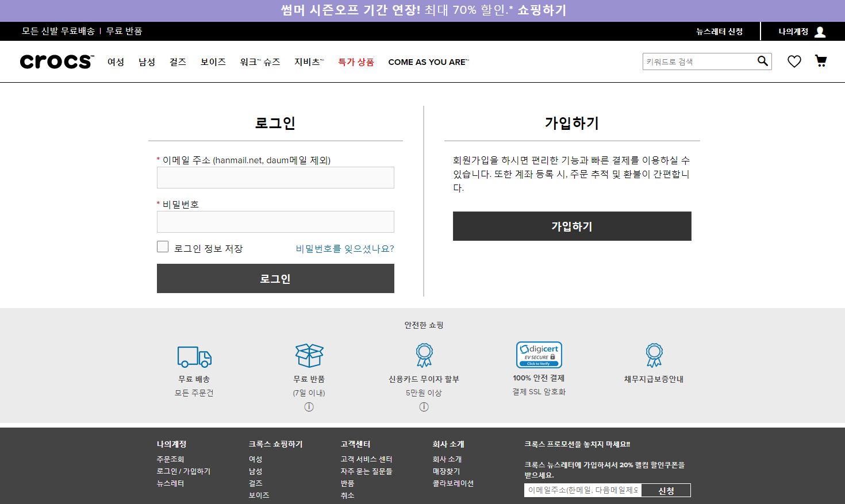Screen dimensions: 845x504
Task: Click footer 주문조회 link
Action: click(x=170, y=459)
